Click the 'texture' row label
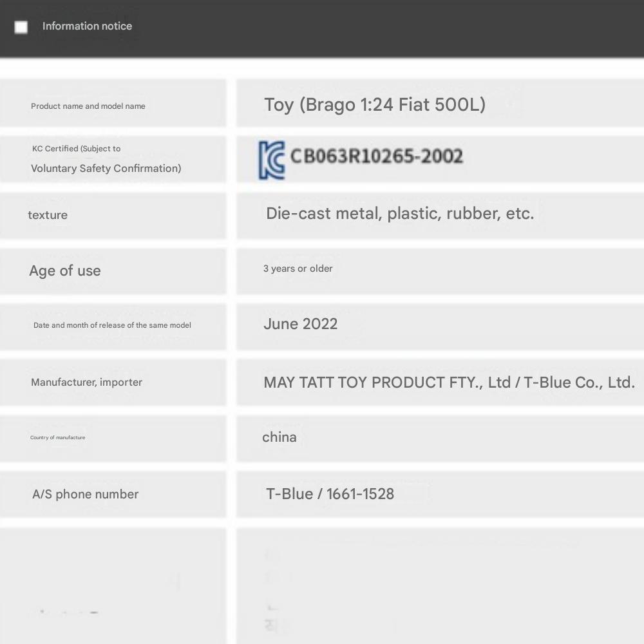644x644 pixels. 48,215
